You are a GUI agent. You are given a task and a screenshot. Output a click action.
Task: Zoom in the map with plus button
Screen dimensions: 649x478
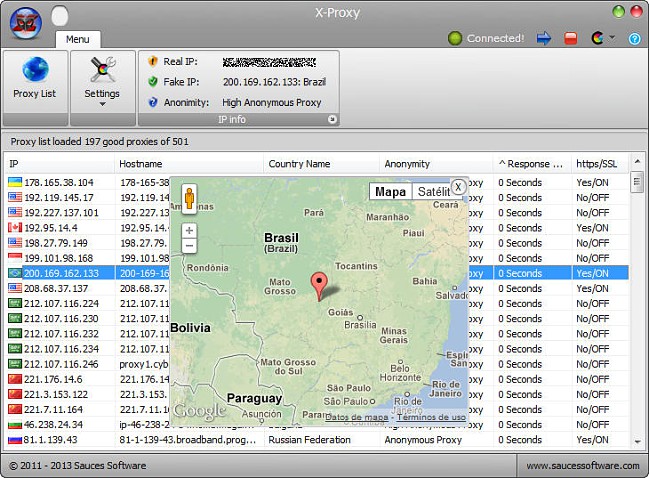pyautogui.click(x=189, y=230)
